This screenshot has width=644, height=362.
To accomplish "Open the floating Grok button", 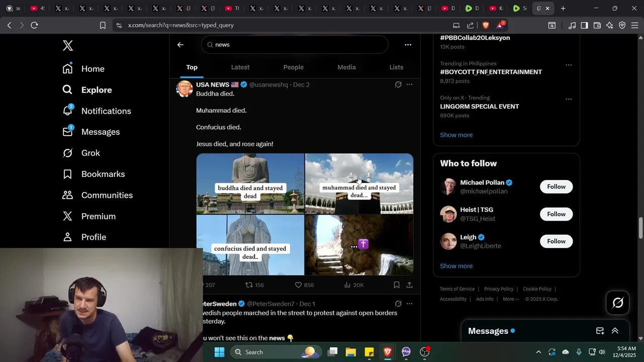I will 618,303.
